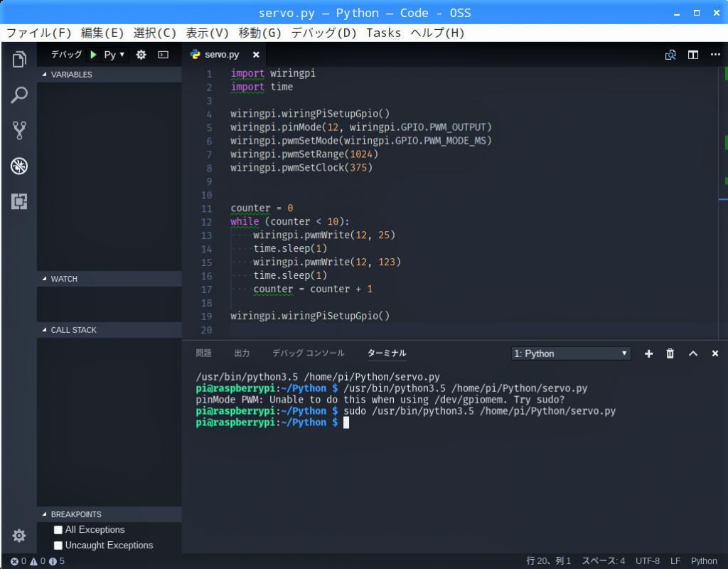Click the terminal prompt cursor
This screenshot has height=569, width=728.
(346, 422)
